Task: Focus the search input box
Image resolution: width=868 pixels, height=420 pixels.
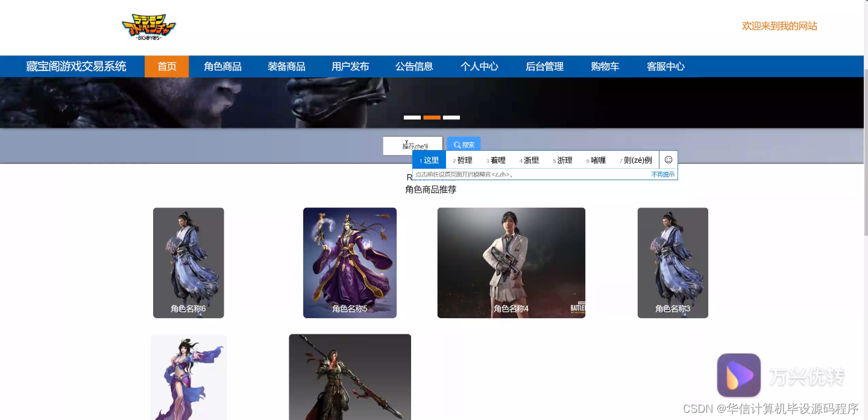Action: tap(413, 146)
